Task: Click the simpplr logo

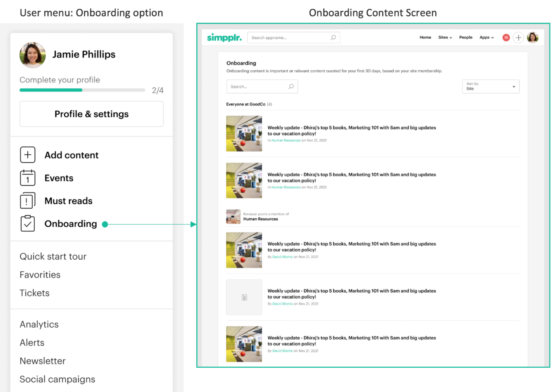Action: pyautogui.click(x=224, y=38)
